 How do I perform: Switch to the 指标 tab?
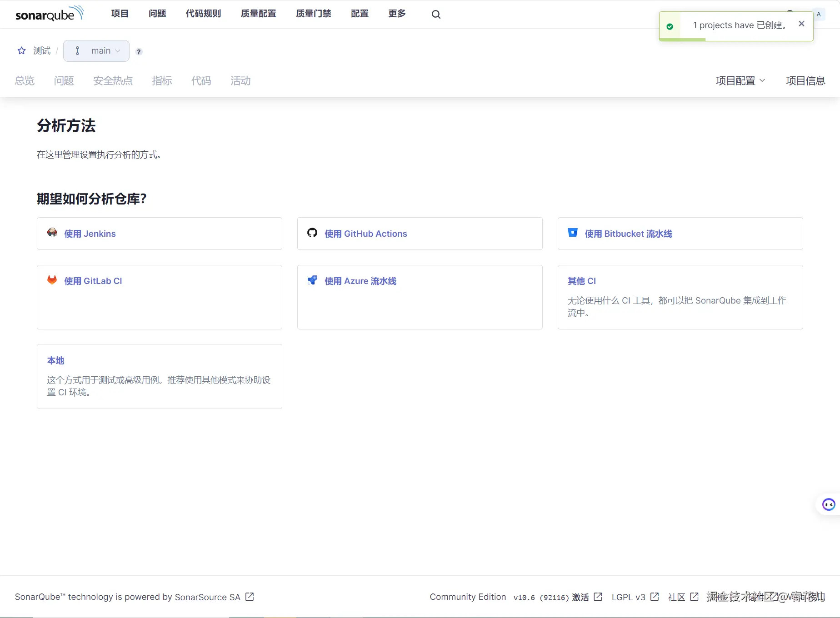pyautogui.click(x=162, y=80)
